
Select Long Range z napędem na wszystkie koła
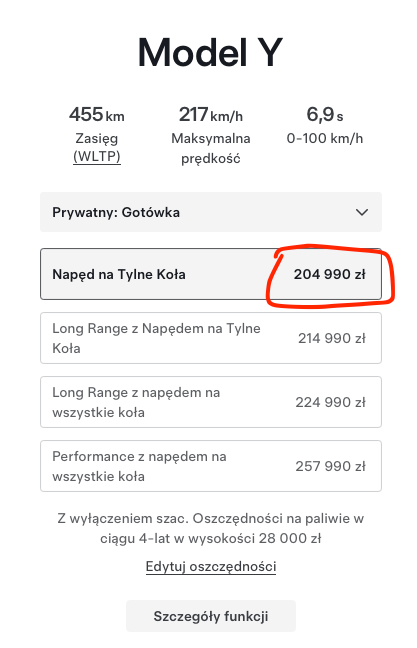coord(211,402)
